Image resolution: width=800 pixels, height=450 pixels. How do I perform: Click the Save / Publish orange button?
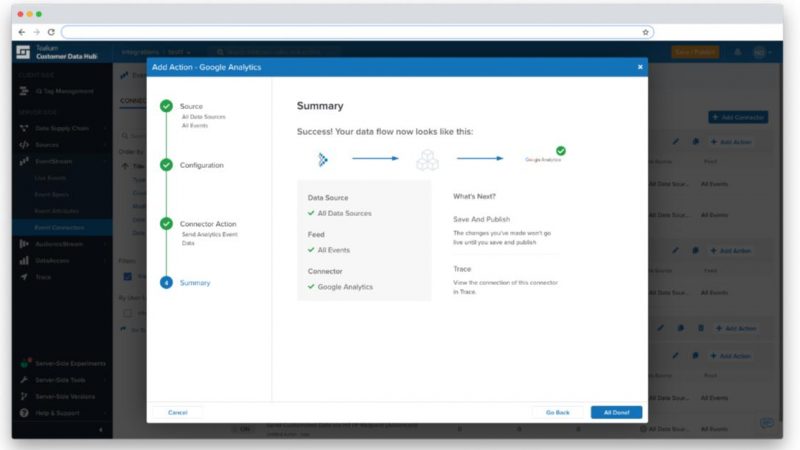(x=694, y=52)
